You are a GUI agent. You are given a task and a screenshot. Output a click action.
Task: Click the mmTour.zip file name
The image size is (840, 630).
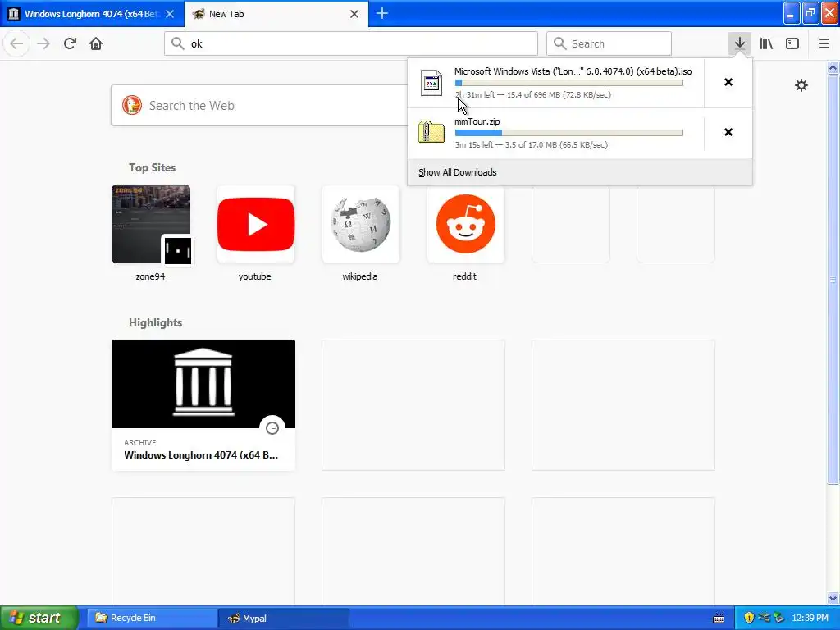(477, 121)
